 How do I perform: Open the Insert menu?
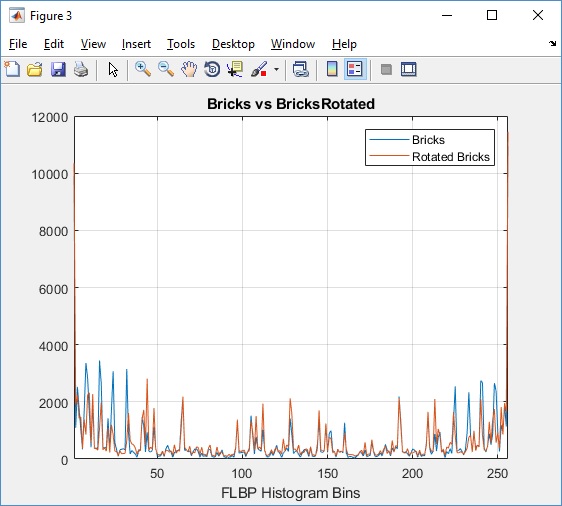pyautogui.click(x=136, y=44)
